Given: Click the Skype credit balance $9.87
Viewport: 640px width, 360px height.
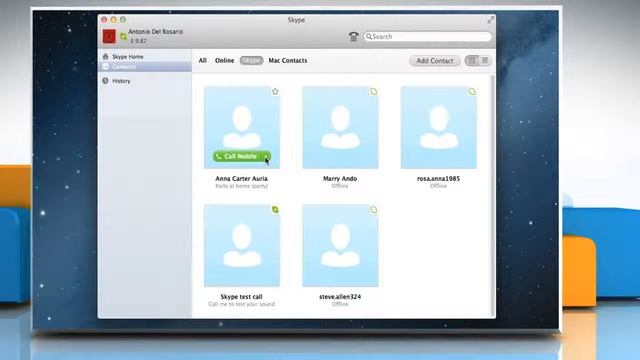Looking at the screenshot, I should coord(138,41).
